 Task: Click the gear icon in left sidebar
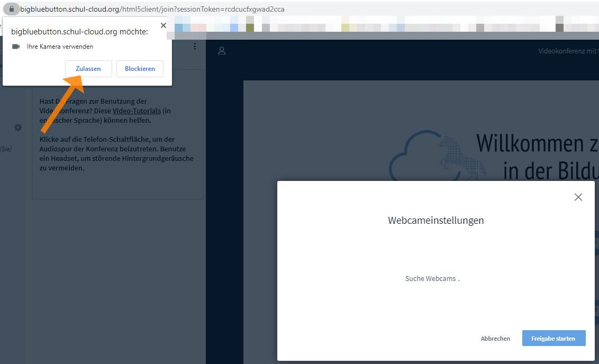pos(18,128)
